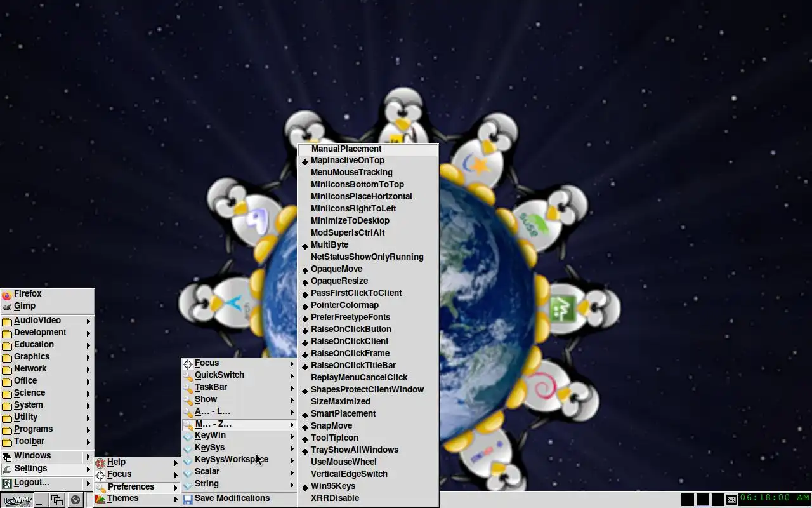
Task: Click the show desktop icon on taskbar
Action: 40,500
